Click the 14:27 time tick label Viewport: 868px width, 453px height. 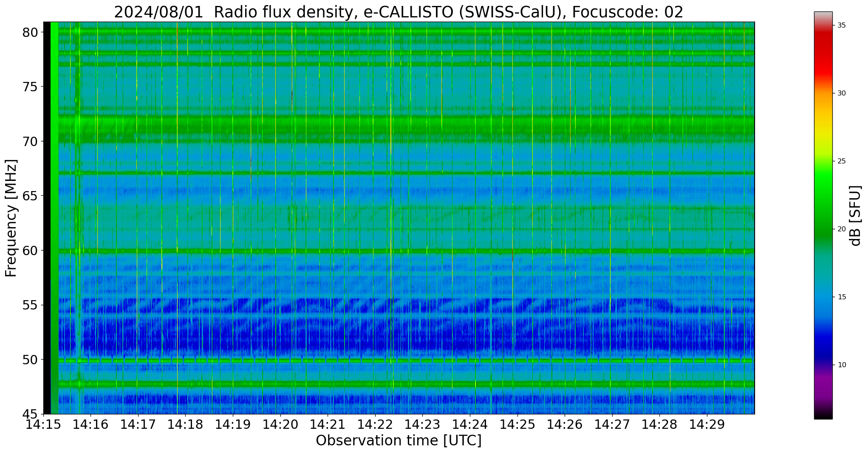[x=612, y=425]
